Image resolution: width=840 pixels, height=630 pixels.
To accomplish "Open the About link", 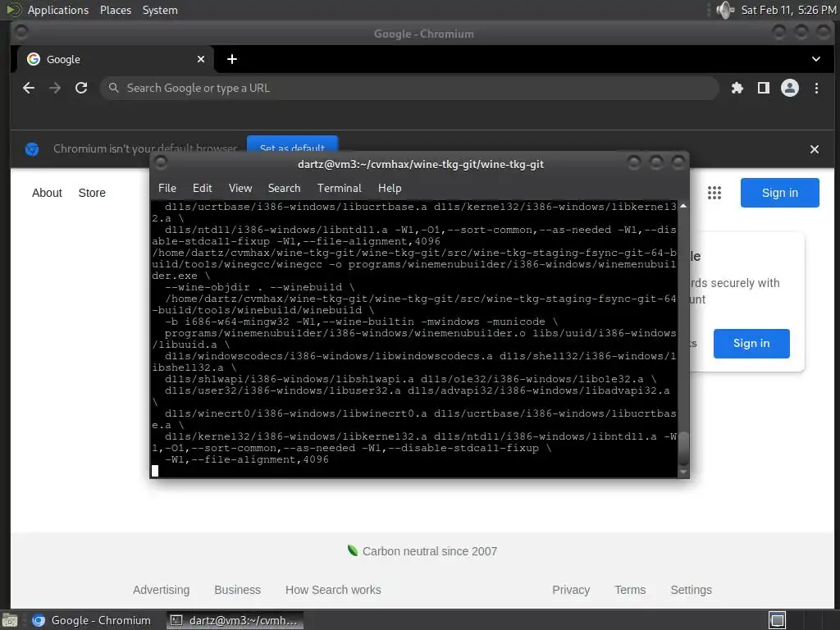I will coord(47,193).
